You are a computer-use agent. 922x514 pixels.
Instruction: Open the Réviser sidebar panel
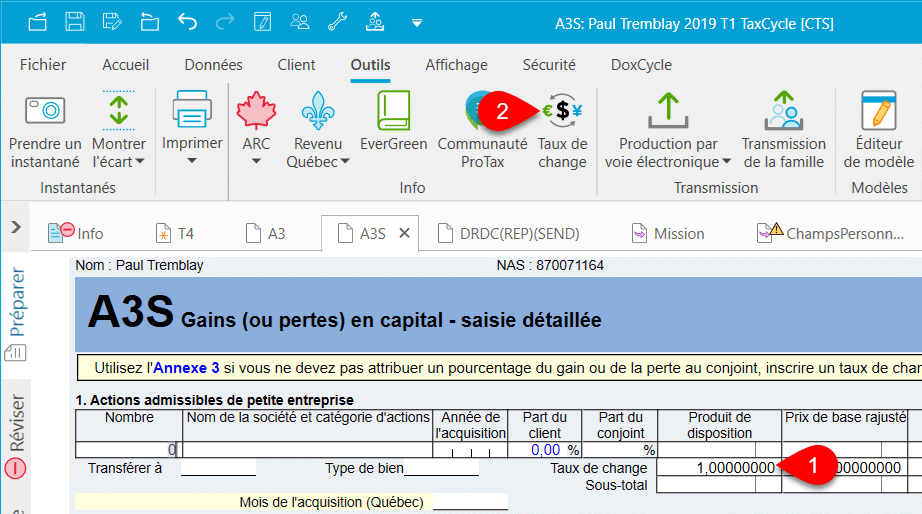(17, 422)
